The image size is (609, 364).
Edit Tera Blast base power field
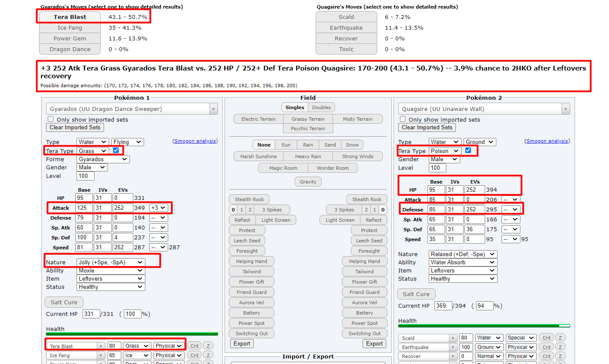[x=114, y=346]
